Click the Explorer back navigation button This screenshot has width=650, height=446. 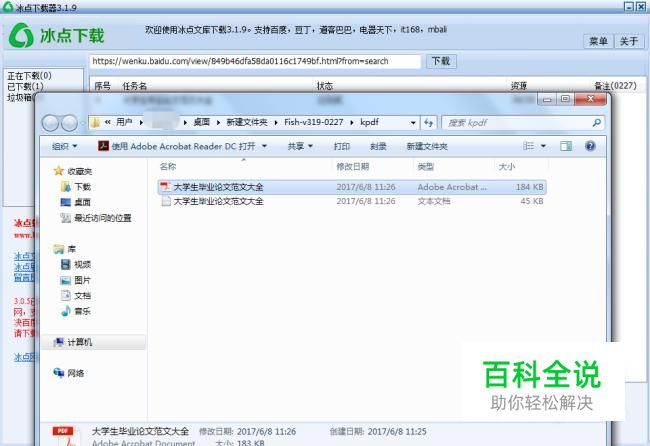(50, 123)
